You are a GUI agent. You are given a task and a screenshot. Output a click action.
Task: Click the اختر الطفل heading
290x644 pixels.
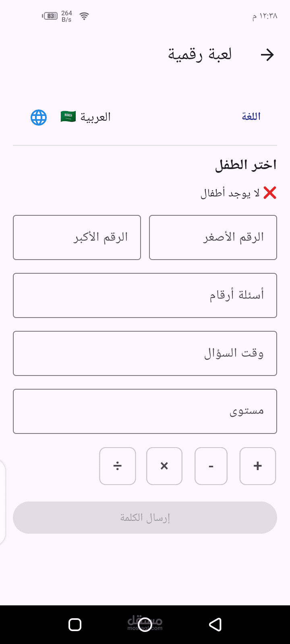coord(246,165)
